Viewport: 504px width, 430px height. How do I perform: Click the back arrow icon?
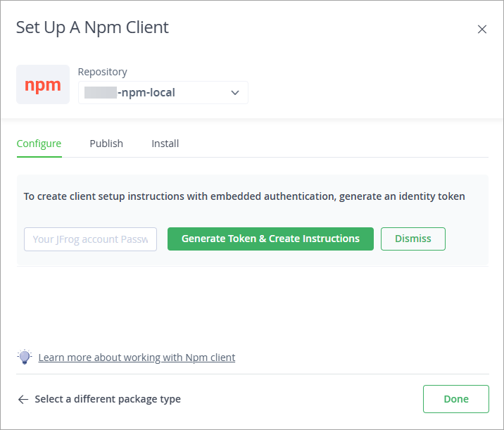(23, 400)
